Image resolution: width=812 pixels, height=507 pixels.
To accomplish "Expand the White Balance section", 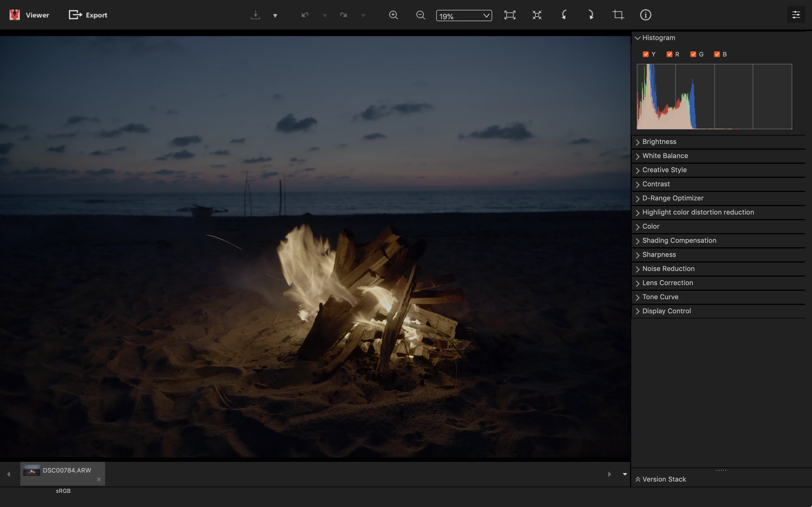I will coord(665,156).
